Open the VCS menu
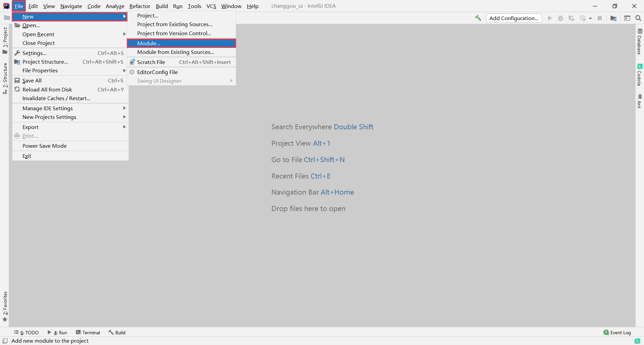 pyautogui.click(x=211, y=6)
